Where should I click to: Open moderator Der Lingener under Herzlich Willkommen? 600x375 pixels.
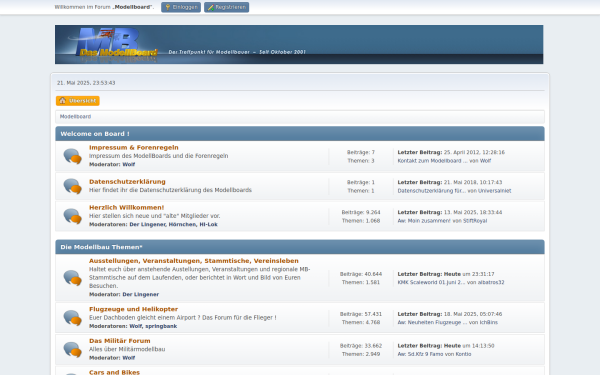(x=147, y=225)
